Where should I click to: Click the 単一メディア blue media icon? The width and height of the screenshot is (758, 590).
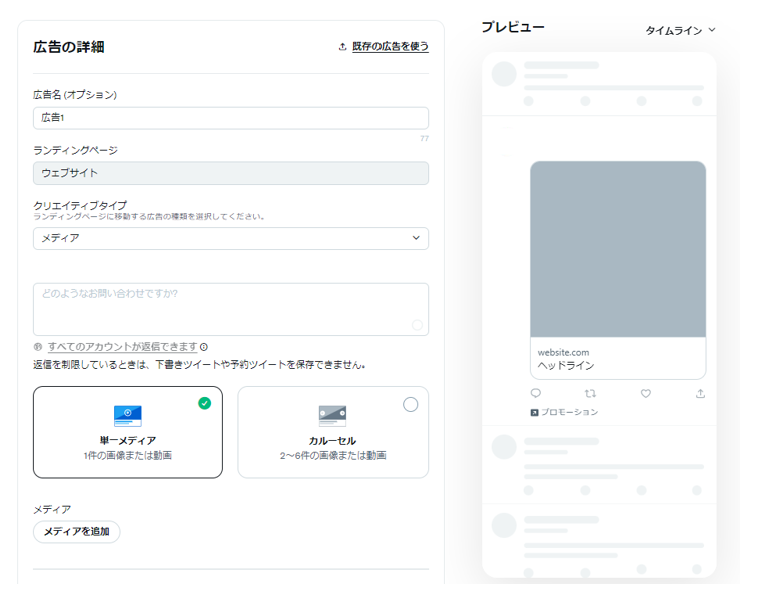click(128, 416)
